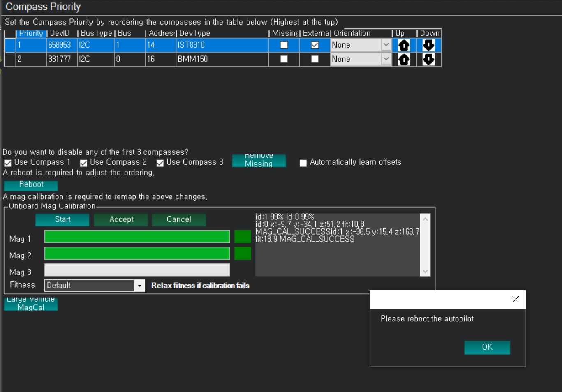Image resolution: width=562 pixels, height=392 pixels.
Task: Open Orientation dropdown for IST8310 compass
Action: point(386,45)
